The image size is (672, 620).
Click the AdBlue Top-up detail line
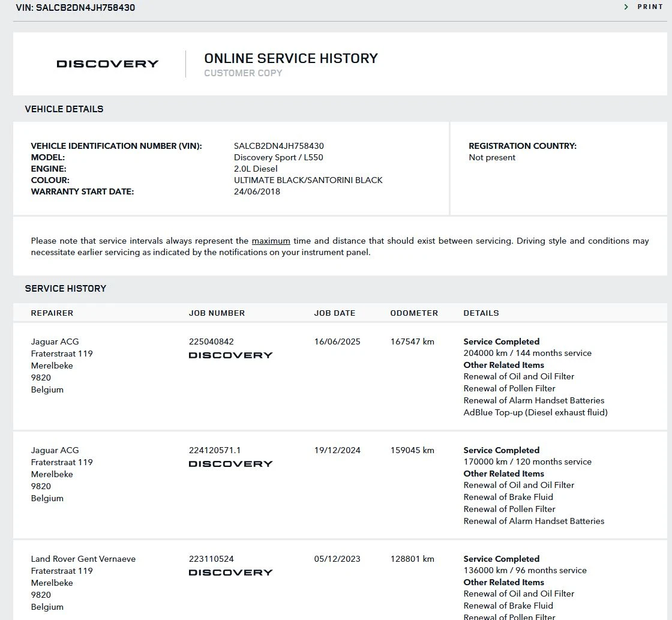click(535, 412)
